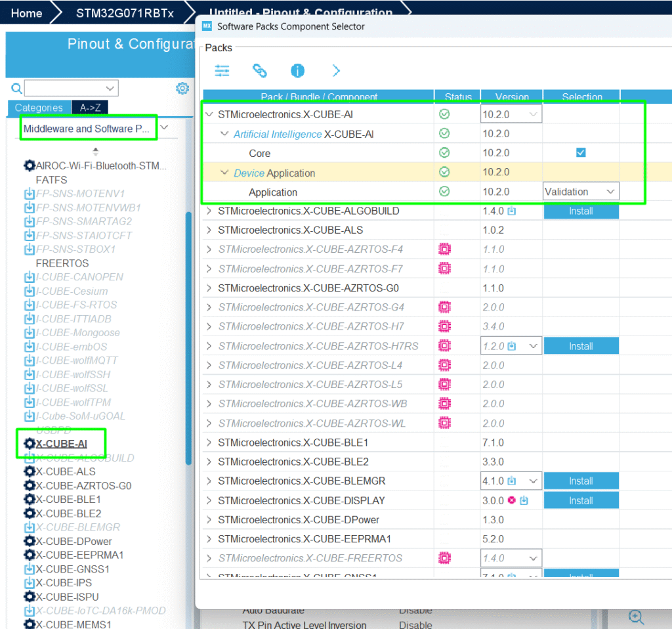Click the chain link icon in Packs toolbar
Viewport: 672px width, 629px height.
[x=260, y=71]
